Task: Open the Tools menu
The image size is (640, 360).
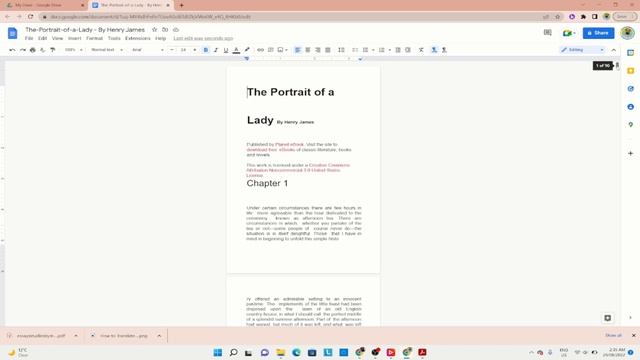Action: point(114,38)
